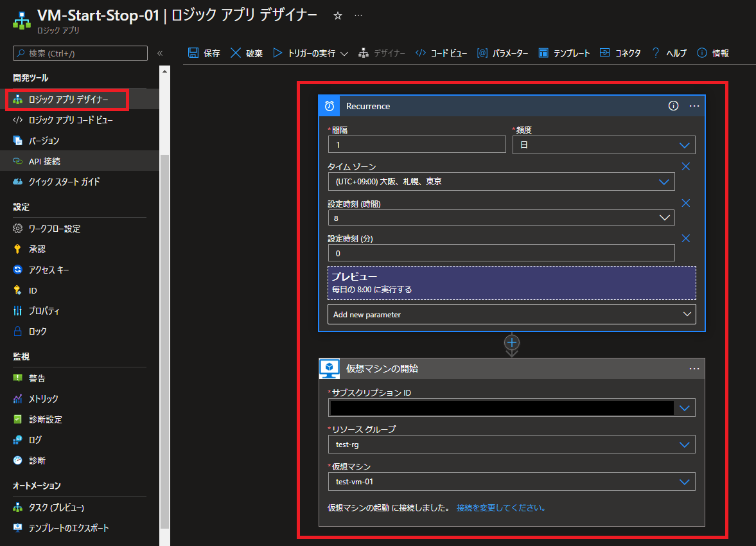This screenshot has height=546, width=756.
Task: Open 診断設定 in the sidebar
Action: pos(80,419)
